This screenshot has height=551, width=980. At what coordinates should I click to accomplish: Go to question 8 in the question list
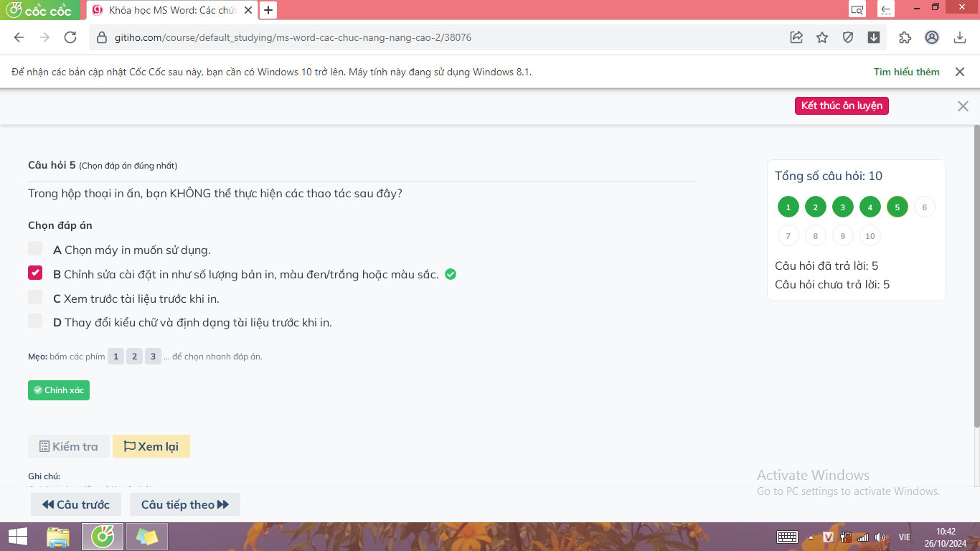816,235
